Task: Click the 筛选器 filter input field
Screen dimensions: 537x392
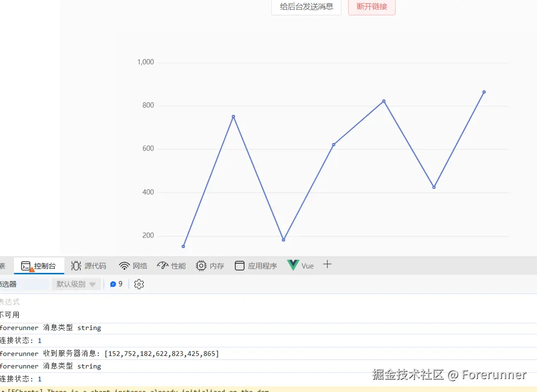Action: (24, 284)
